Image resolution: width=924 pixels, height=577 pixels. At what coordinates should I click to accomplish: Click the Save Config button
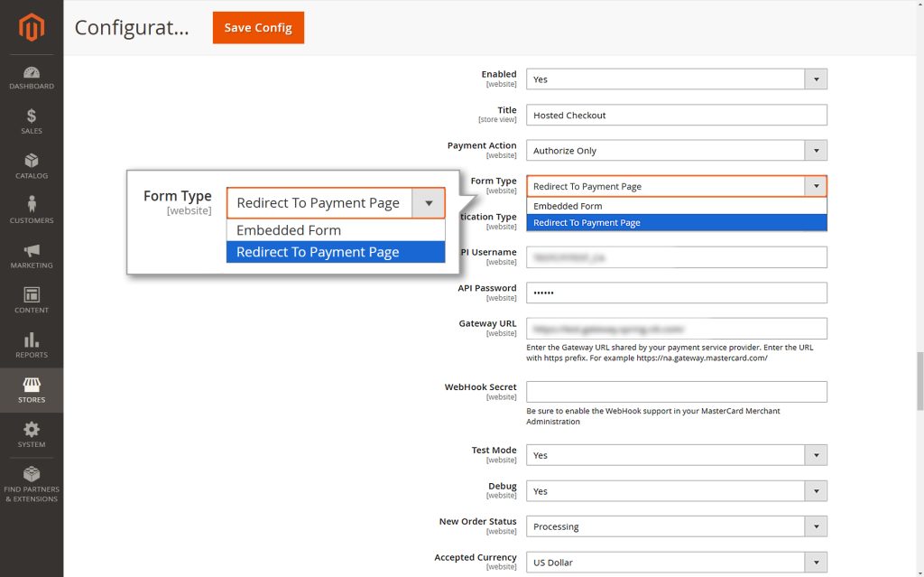pyautogui.click(x=258, y=27)
